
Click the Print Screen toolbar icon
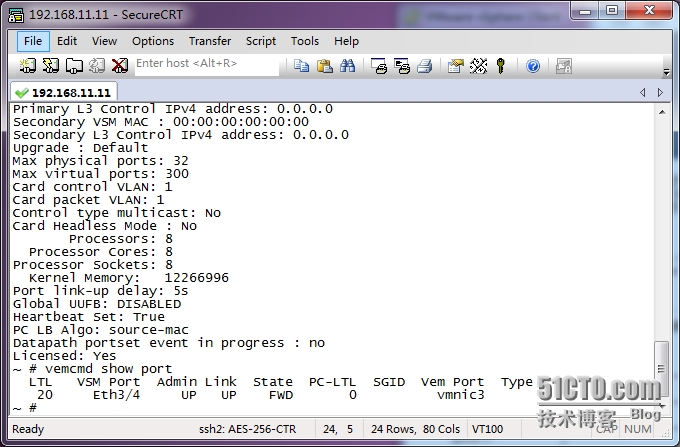(379, 66)
